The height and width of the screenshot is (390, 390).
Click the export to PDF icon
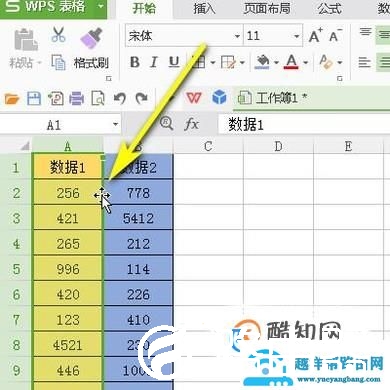(x=56, y=99)
